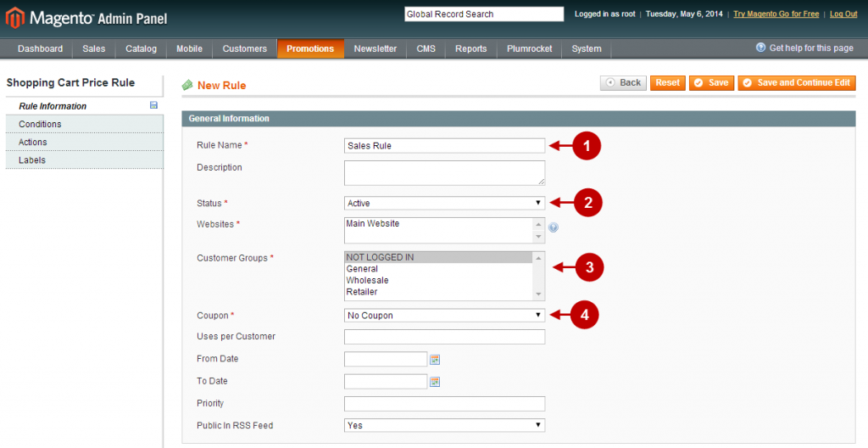The image size is (868, 448).
Task: Open the Sales menu
Action: coord(93,49)
